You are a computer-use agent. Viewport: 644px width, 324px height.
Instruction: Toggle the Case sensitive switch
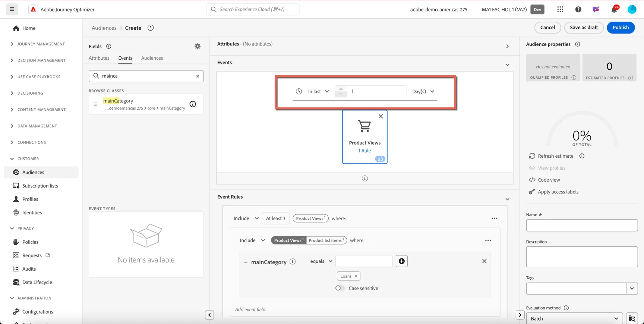[340, 288]
